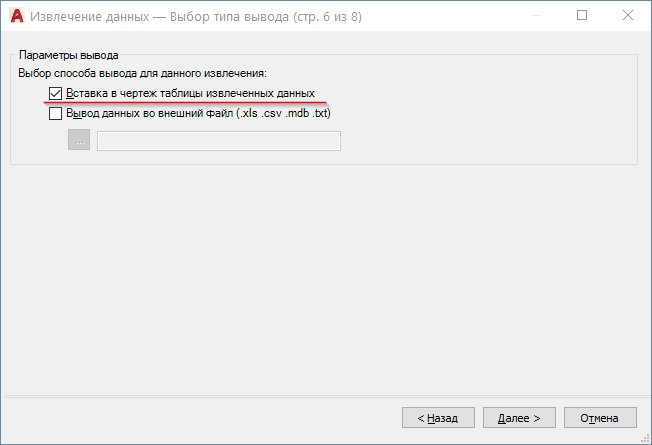Proceed with the Далее button
Image resolution: width=652 pixels, height=445 pixels.
tap(519, 418)
